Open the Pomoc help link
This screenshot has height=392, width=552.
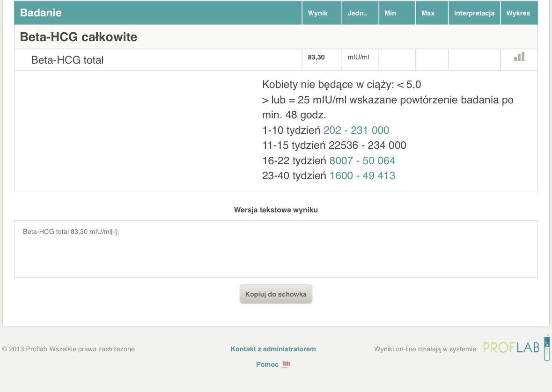click(x=267, y=364)
